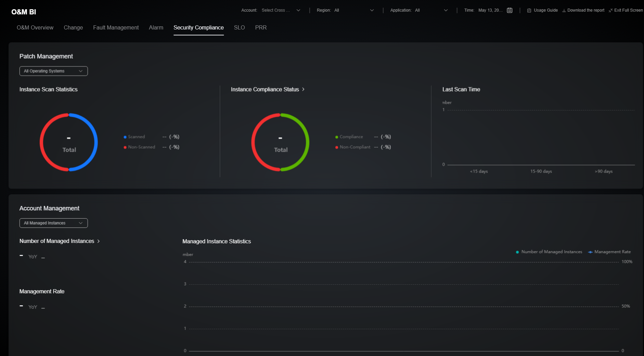The image size is (644, 356).
Task: Click the Download the report icon
Action: [x=564, y=10]
